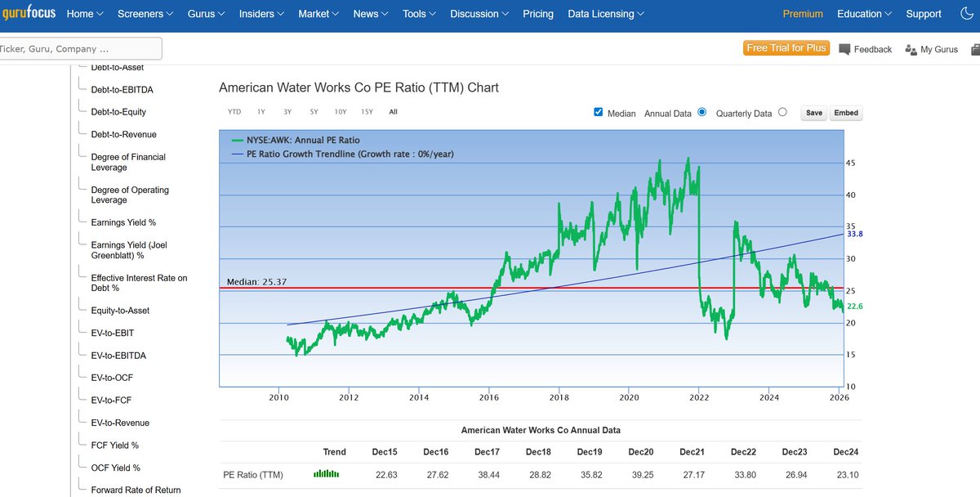Click the GuruFocus logo
Screen dimensions: 980x497
pyautogui.click(x=28, y=14)
